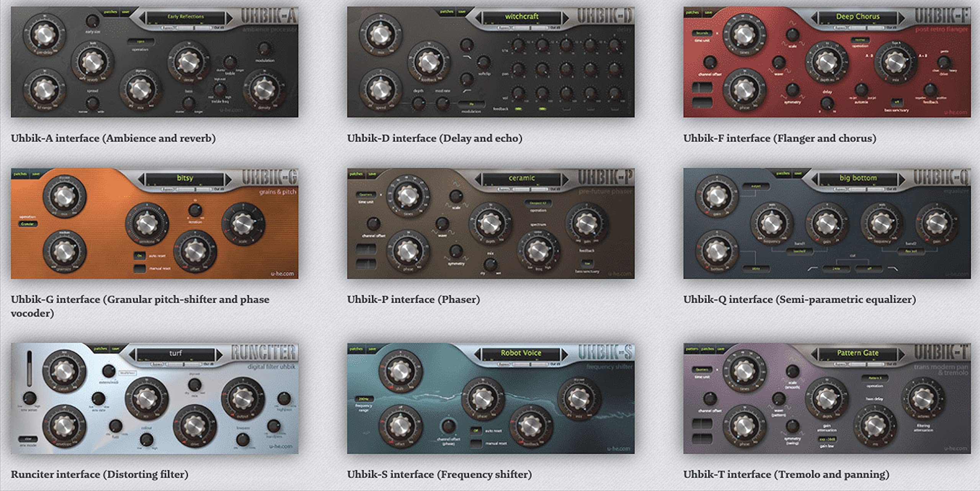The height and width of the screenshot is (491, 980).
Task: Go to next preset after witchcraft
Action: (x=565, y=17)
